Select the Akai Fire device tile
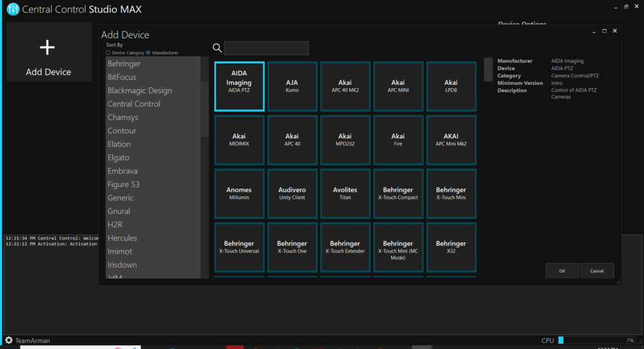Image resolution: width=644 pixels, height=349 pixels. 397,140
